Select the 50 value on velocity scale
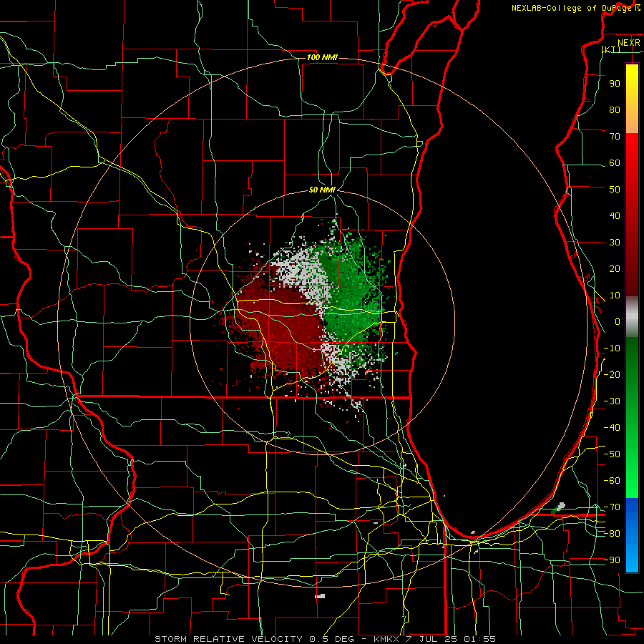 (615, 190)
